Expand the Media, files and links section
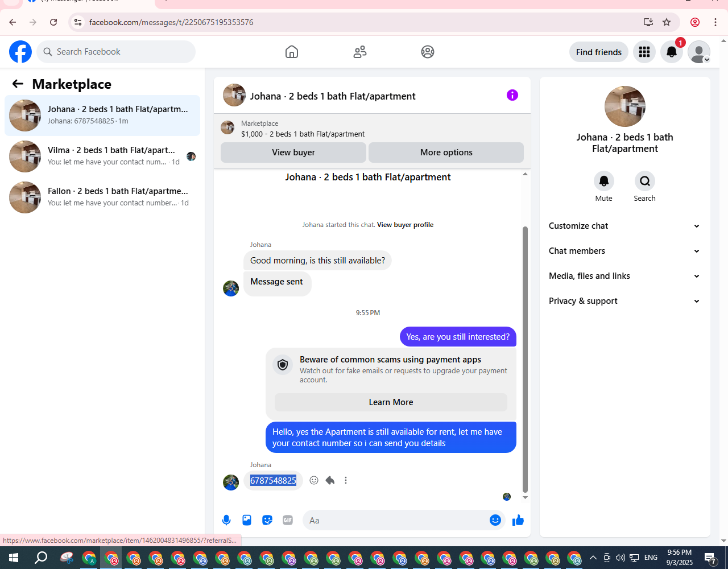 tap(625, 276)
